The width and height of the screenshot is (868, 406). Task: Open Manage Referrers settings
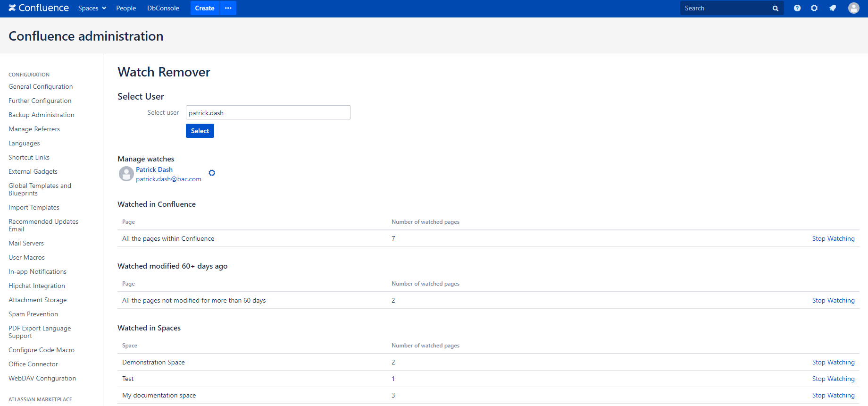coord(34,129)
